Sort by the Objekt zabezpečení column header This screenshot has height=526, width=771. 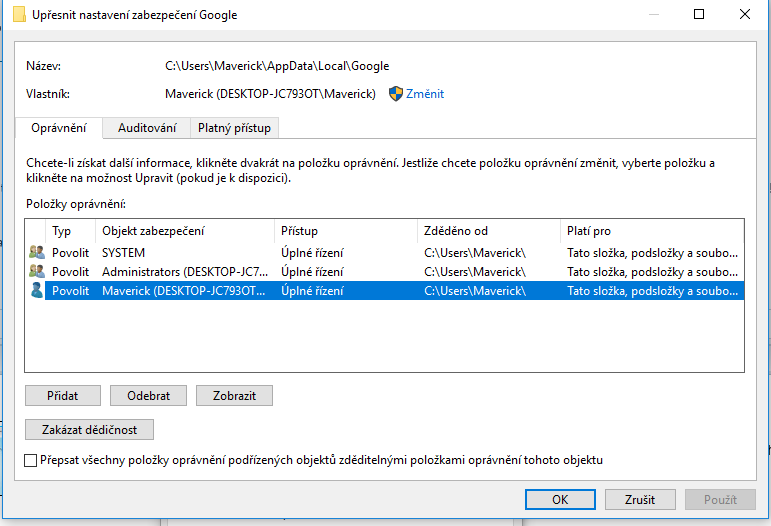pos(184,230)
